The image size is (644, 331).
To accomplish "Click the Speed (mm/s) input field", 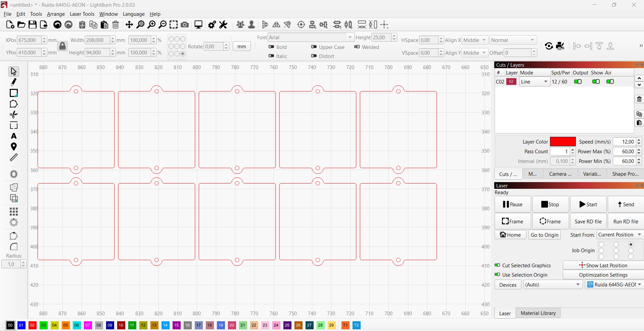I will [x=624, y=142].
